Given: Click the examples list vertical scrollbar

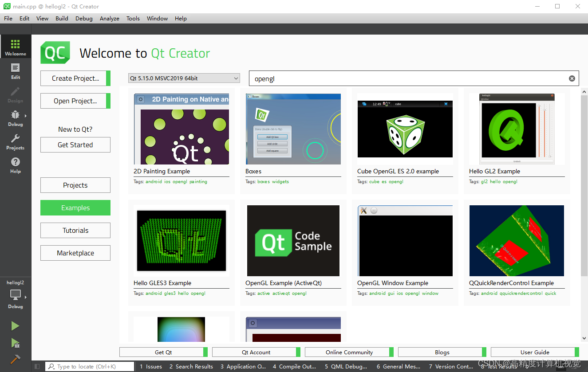Looking at the screenshot, I should tap(584, 185).
